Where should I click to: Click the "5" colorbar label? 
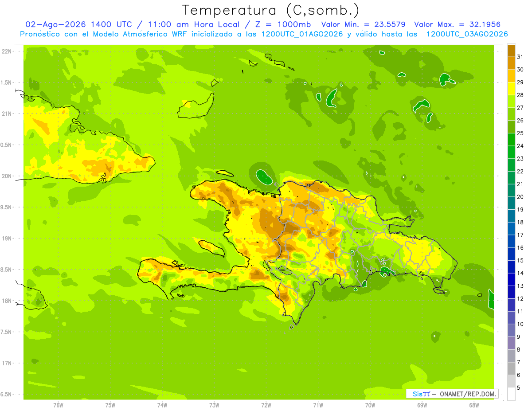pos(519,388)
